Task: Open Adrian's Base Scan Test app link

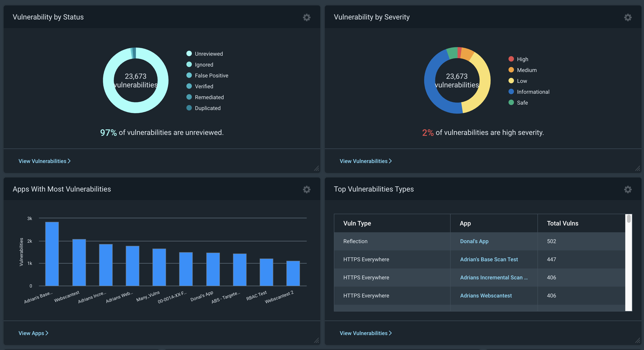Action: 489,259
